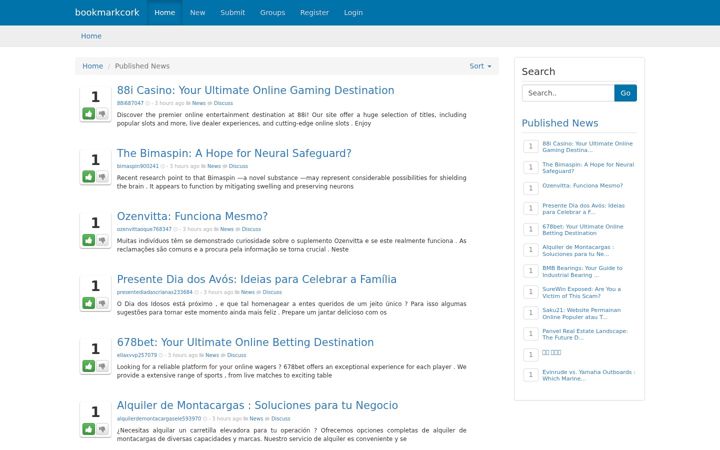Open user profile 88i687047
The width and height of the screenshot is (720, 450).
(130, 103)
